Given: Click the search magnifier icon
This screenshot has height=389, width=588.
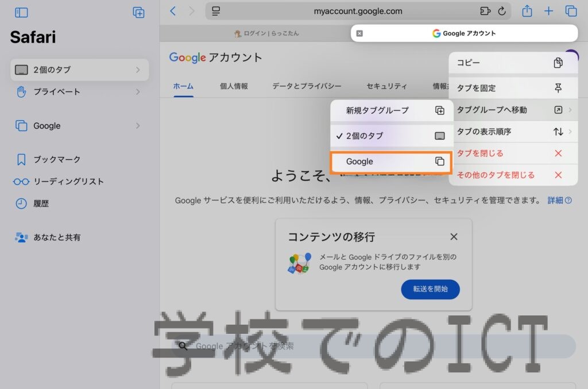Looking at the screenshot, I should click(x=183, y=346).
